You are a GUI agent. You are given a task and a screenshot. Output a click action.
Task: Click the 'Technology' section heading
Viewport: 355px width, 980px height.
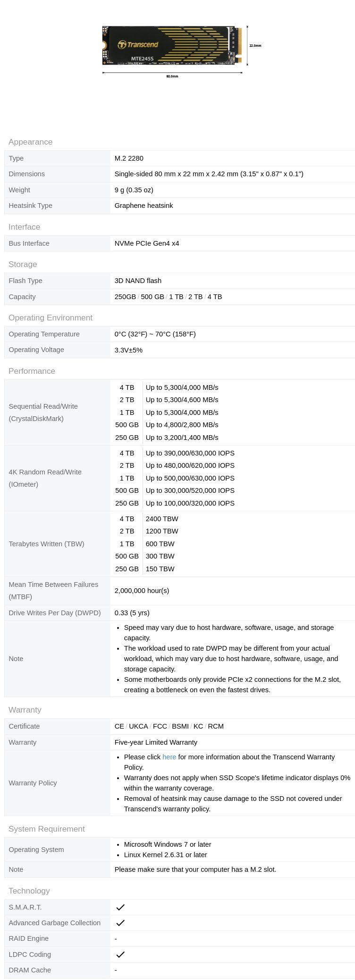29,891
